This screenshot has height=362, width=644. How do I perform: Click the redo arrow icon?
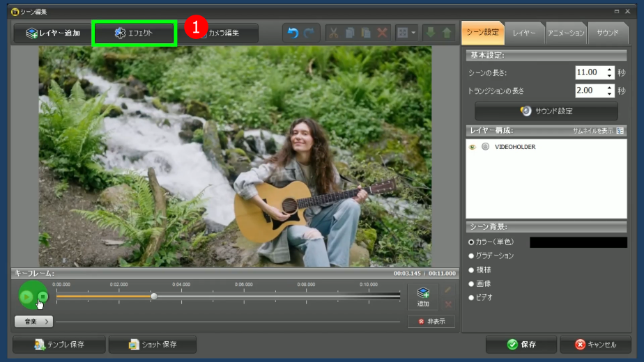pyautogui.click(x=309, y=33)
